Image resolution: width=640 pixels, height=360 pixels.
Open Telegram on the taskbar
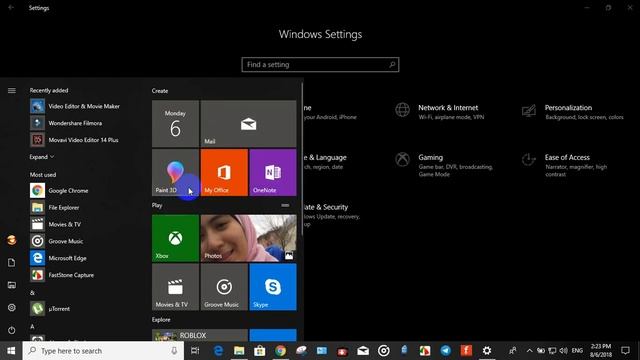[445, 351]
